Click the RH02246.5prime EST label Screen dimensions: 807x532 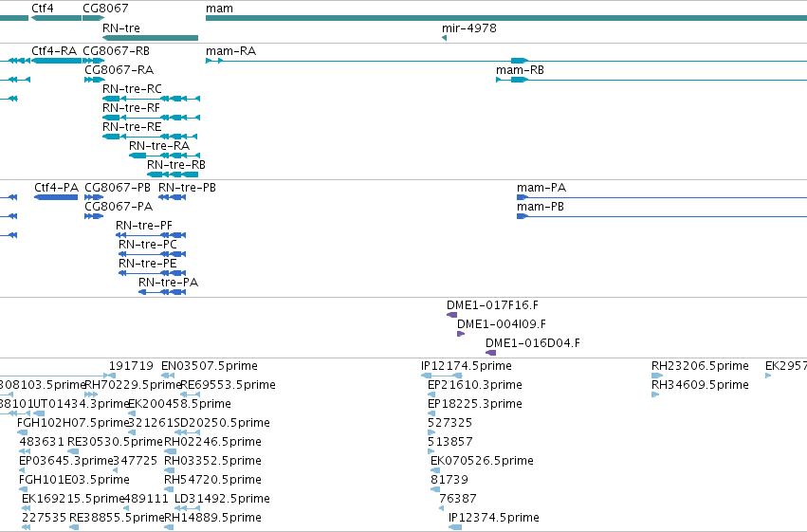coord(212,442)
